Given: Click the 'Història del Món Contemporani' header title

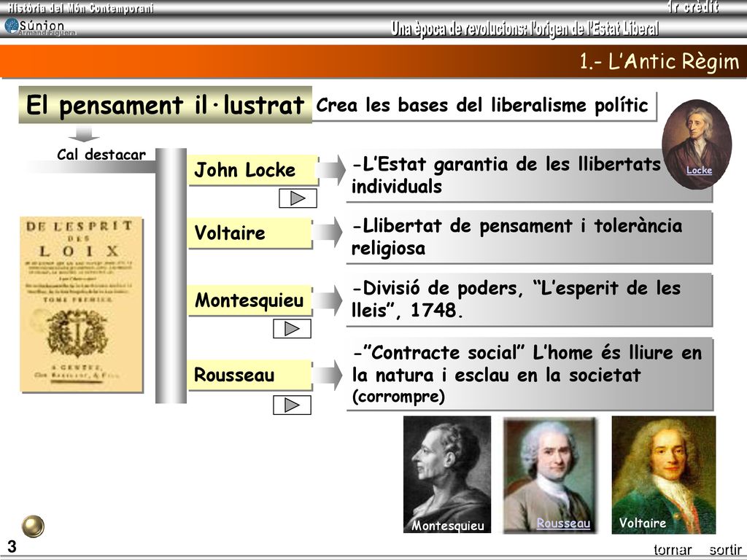Looking at the screenshot, I should click(80, 8).
